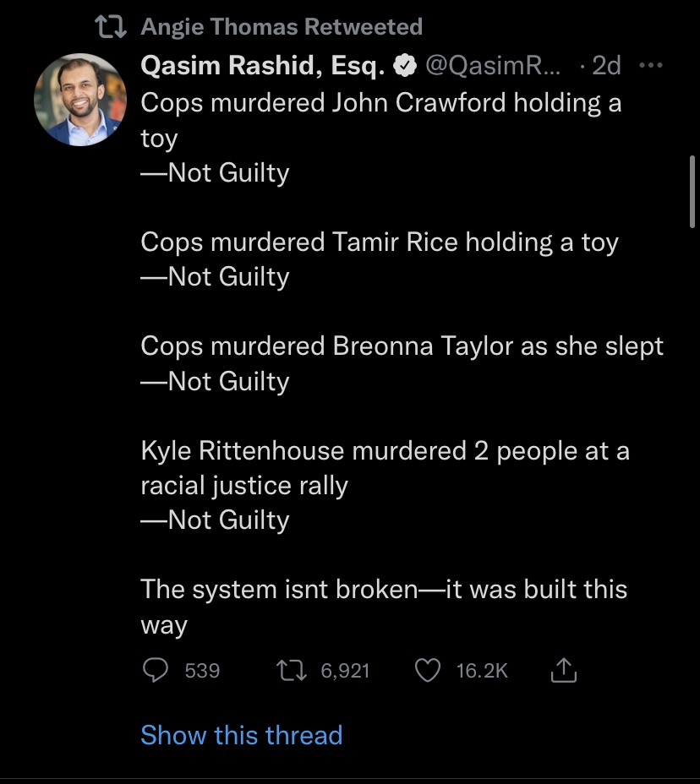700x784 pixels.
Task: Click the @QasimR... handle
Action: 493,66
